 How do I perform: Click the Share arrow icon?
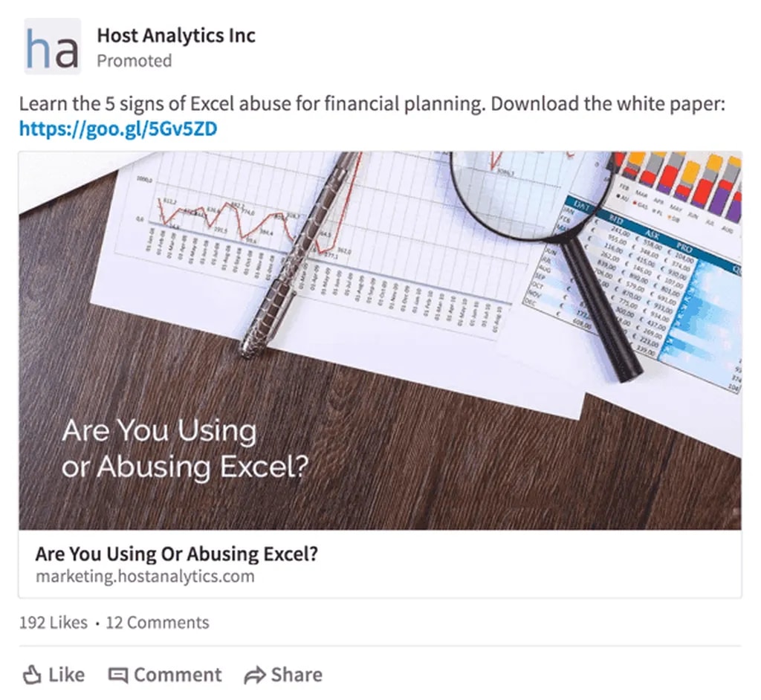(255, 675)
